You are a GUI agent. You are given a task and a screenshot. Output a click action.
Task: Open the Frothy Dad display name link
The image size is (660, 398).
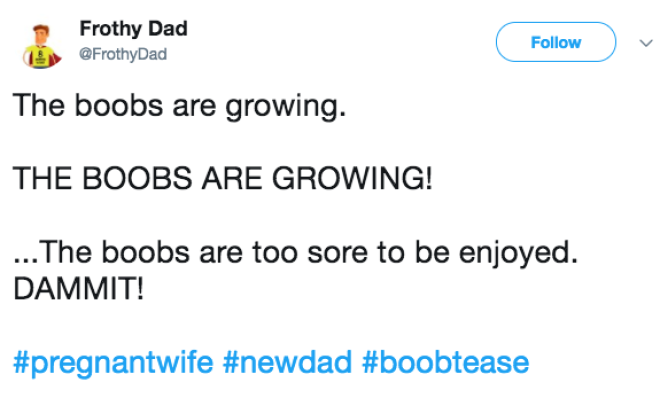[x=133, y=29]
